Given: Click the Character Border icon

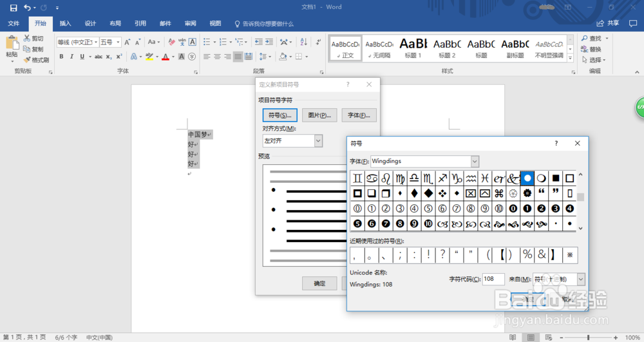Looking at the screenshot, I should (x=192, y=42).
